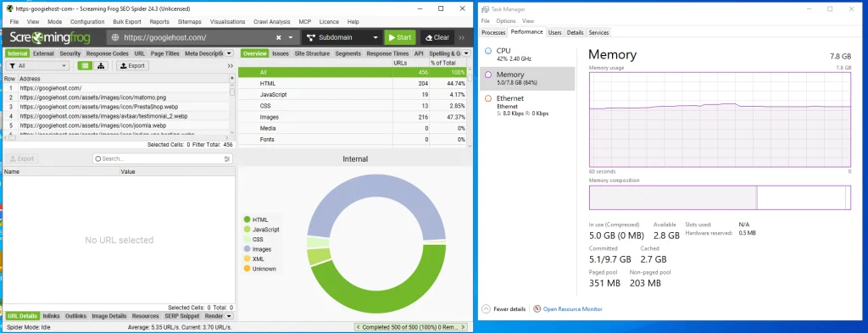This screenshot has width=868, height=333.
Task: Open the Visualisations menu
Action: tap(227, 21)
